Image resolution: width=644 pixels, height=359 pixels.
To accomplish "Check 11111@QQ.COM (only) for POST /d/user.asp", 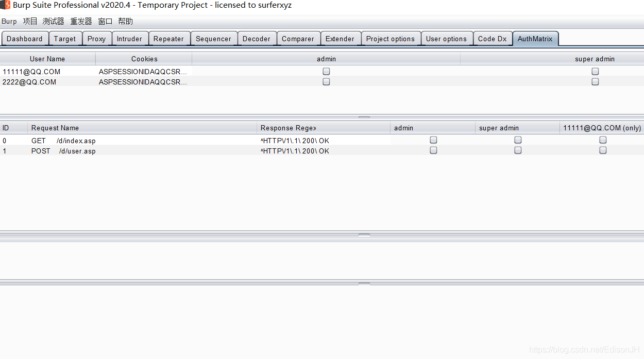I will (603, 150).
